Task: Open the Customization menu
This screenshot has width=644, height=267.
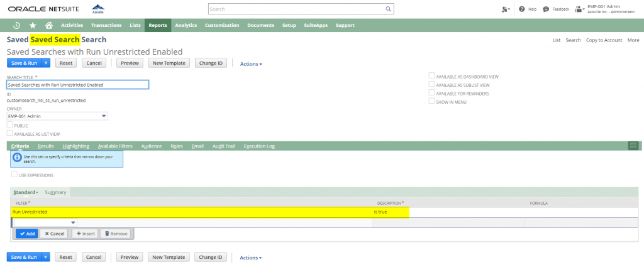Action: (x=222, y=25)
